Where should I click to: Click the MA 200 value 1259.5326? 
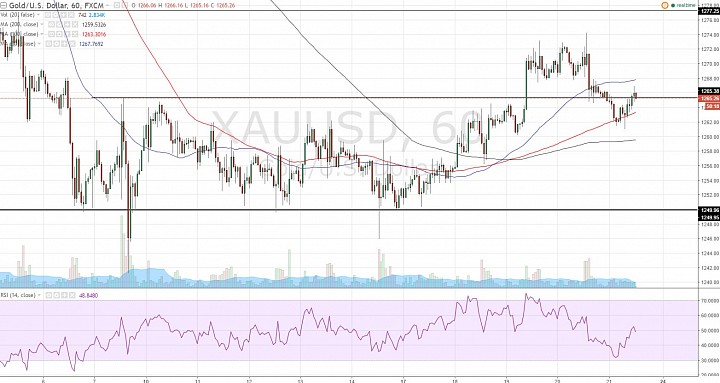coord(94,25)
